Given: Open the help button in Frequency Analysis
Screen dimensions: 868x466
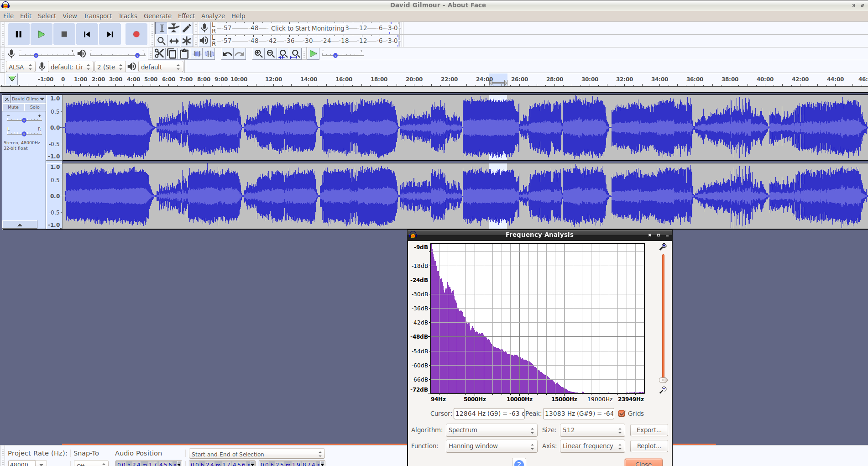Looking at the screenshot, I should (x=519, y=463).
